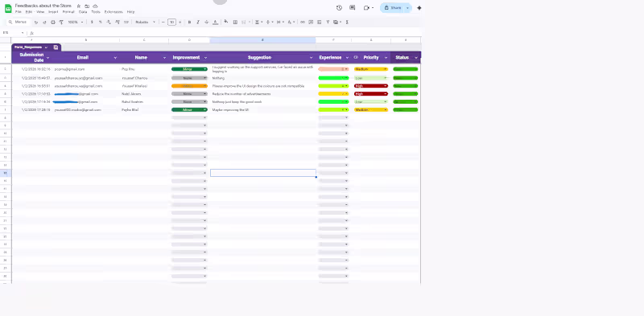Click the Menus search box
The image size is (644, 316).
pos(19,23)
